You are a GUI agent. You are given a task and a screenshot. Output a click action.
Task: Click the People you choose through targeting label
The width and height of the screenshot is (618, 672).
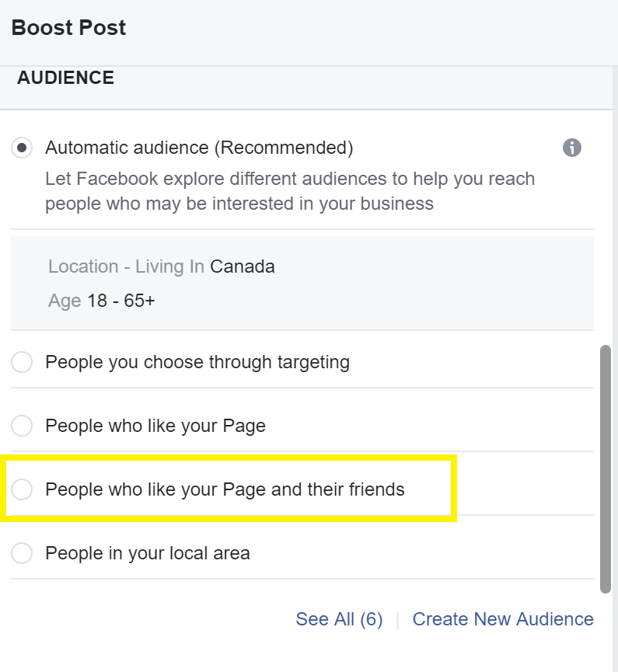tap(197, 362)
